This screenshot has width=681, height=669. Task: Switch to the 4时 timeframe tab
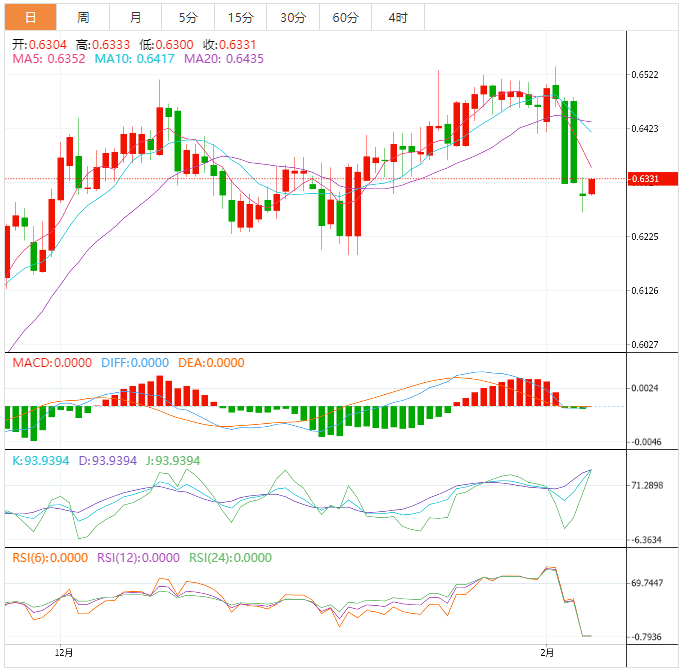point(397,17)
